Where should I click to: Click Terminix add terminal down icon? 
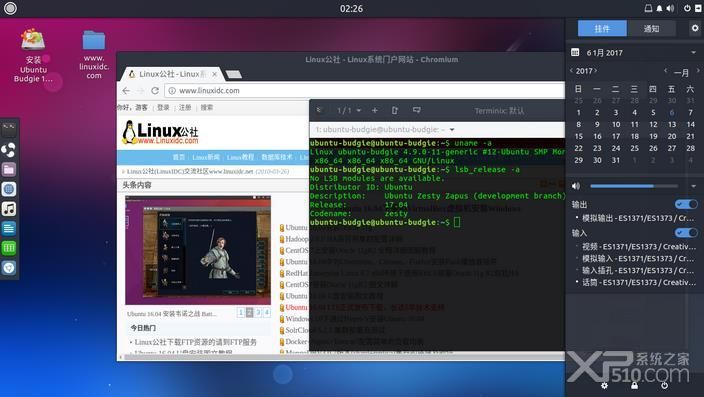tap(417, 110)
